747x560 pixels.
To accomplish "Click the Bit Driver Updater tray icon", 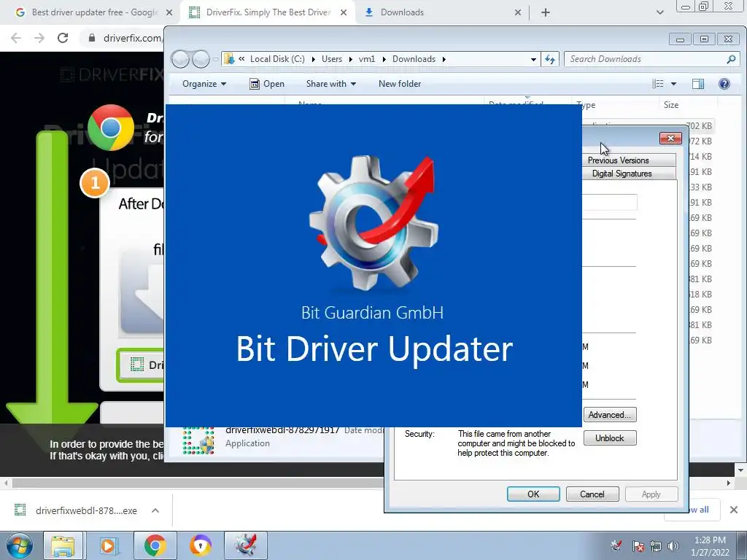I will [x=616, y=545].
